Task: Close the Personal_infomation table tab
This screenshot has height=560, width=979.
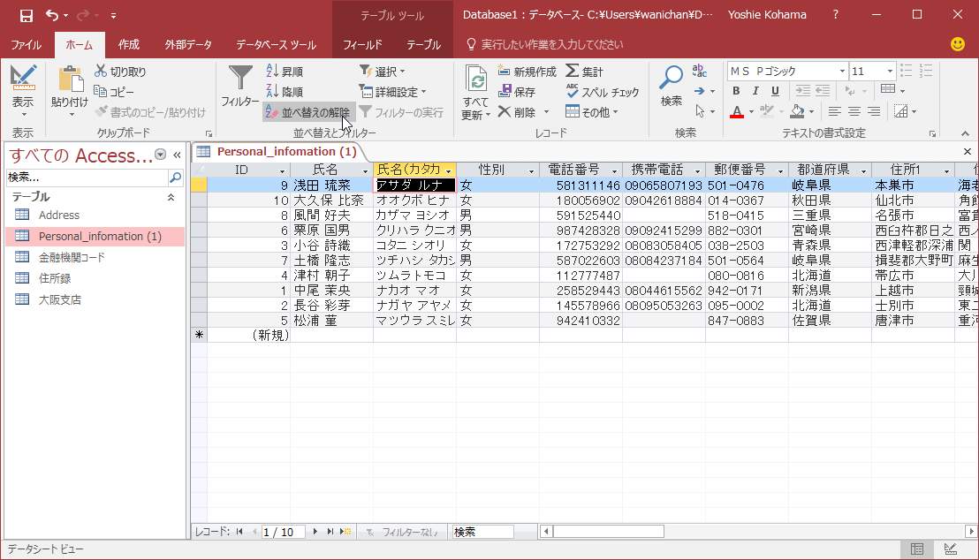Action: point(968,152)
